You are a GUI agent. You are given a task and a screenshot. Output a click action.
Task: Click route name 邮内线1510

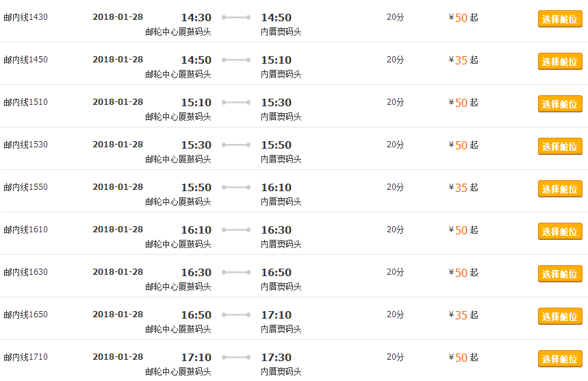click(25, 102)
